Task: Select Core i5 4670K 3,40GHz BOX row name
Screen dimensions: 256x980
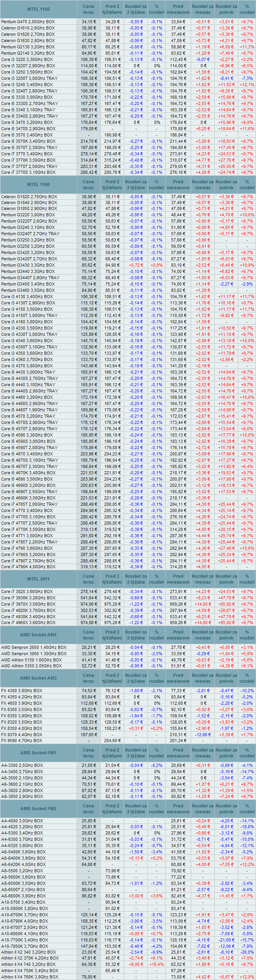Action: pos(28,473)
